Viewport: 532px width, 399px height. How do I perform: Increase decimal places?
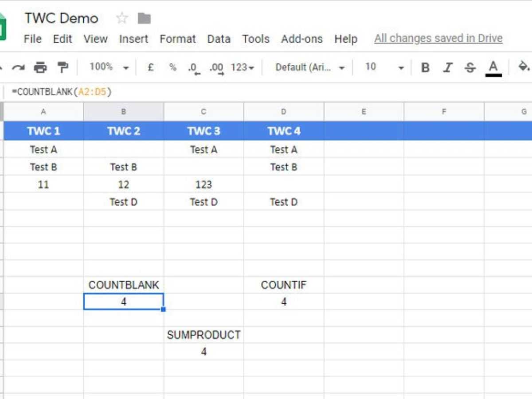point(216,68)
